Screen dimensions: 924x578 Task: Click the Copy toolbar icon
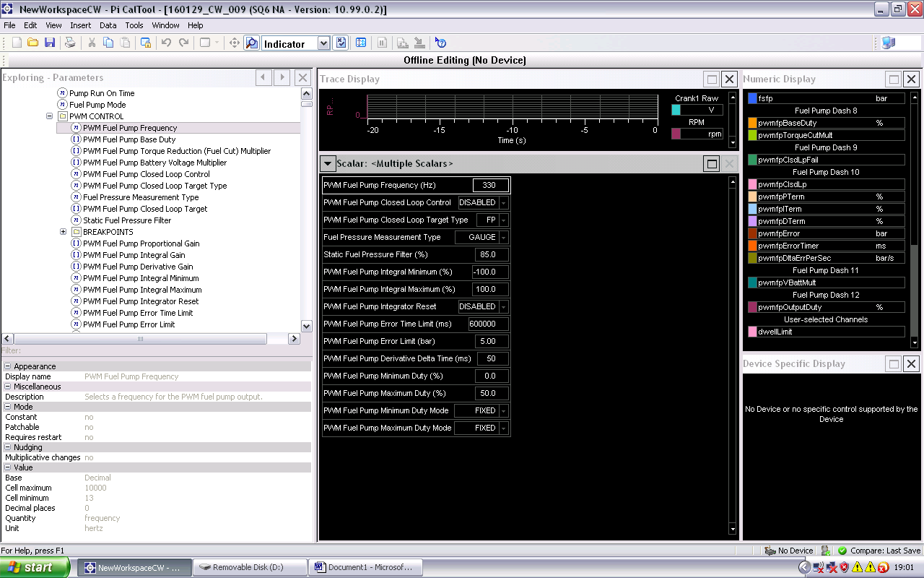pos(108,43)
